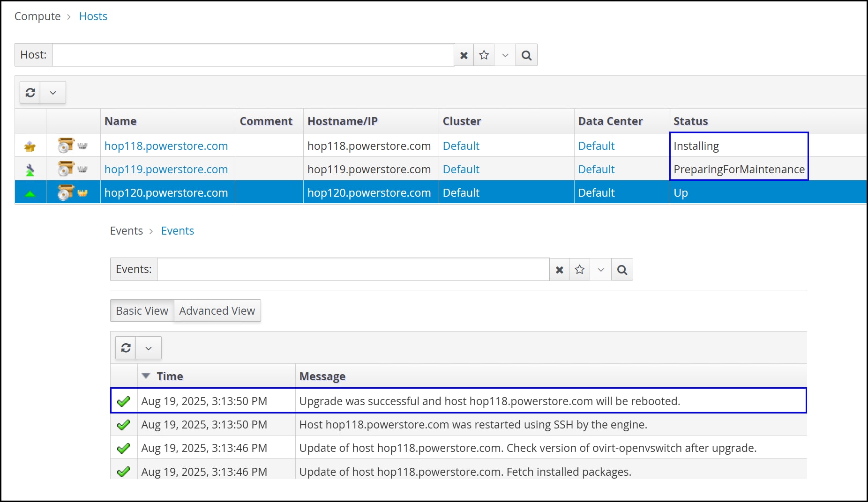Refresh the events list
Viewport: 868px width, 502px height.
coord(126,348)
